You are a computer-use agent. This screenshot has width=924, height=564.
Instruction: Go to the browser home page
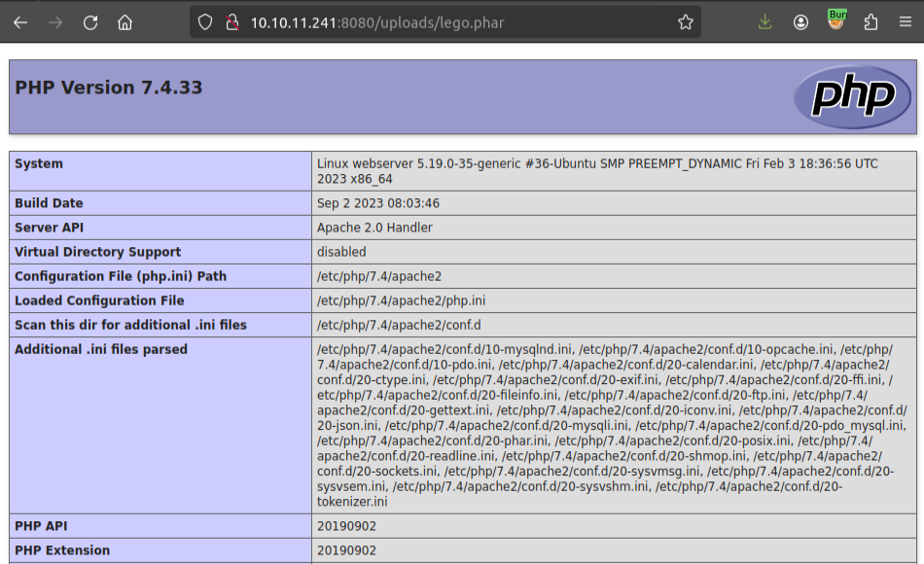(124, 22)
